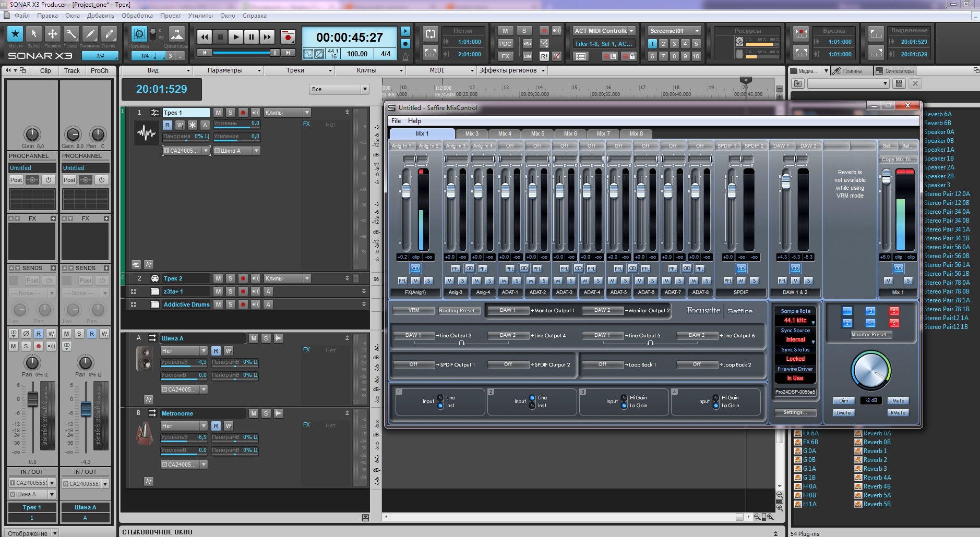The width and height of the screenshot is (980, 537).
Task: Click the DAW 1 & 2 channel fader
Action: tap(786, 180)
